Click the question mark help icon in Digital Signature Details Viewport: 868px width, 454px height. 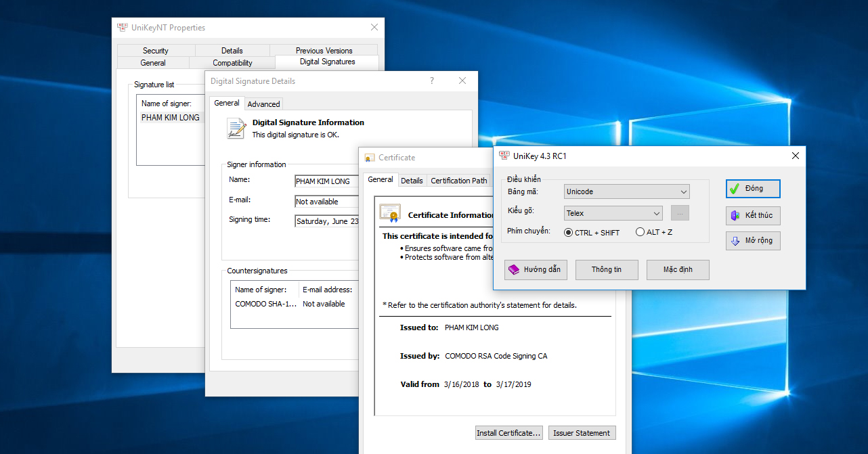[x=432, y=81]
